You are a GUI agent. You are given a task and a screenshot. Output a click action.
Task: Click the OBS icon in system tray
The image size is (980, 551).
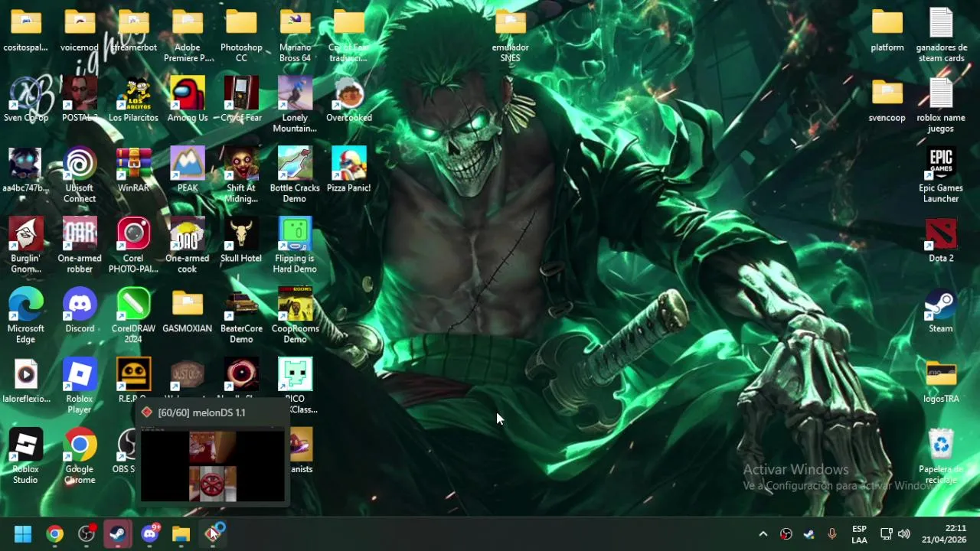[x=786, y=534]
